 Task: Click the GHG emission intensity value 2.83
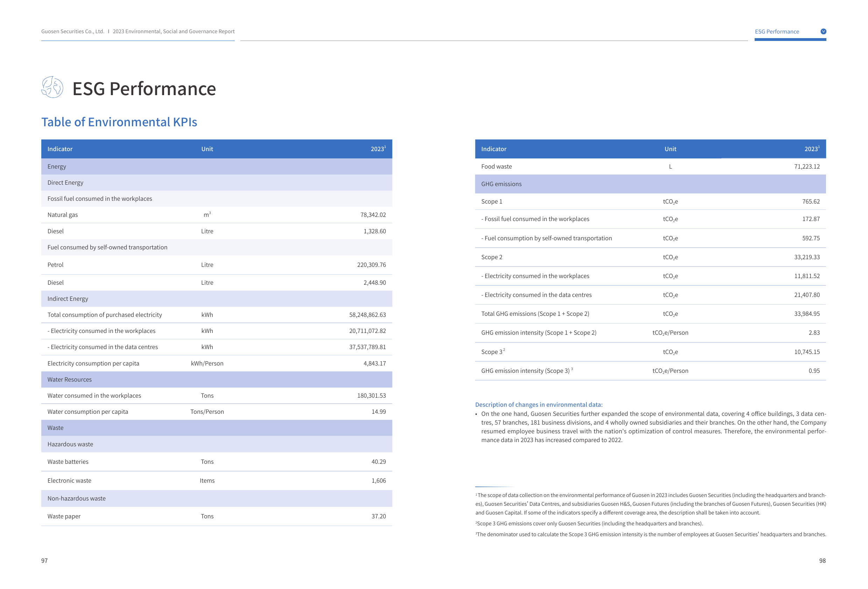814,333
